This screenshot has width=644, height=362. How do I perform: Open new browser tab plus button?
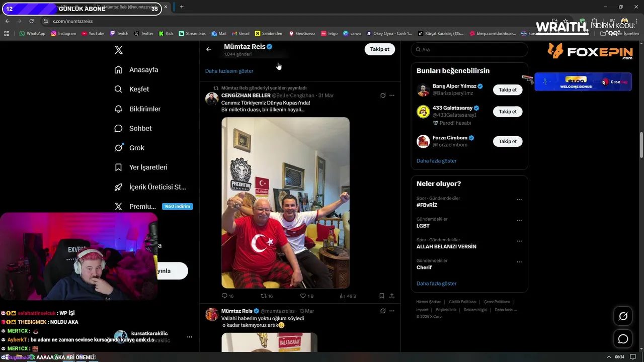(182, 7)
